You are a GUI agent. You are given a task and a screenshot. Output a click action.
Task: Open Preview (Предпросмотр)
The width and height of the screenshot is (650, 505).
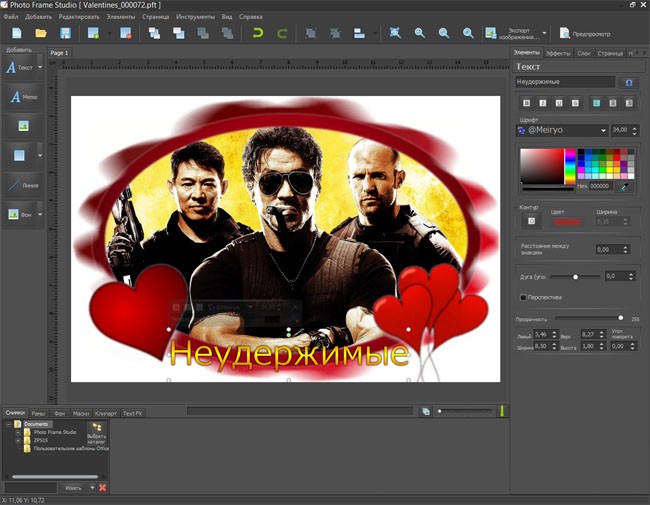[x=585, y=34]
